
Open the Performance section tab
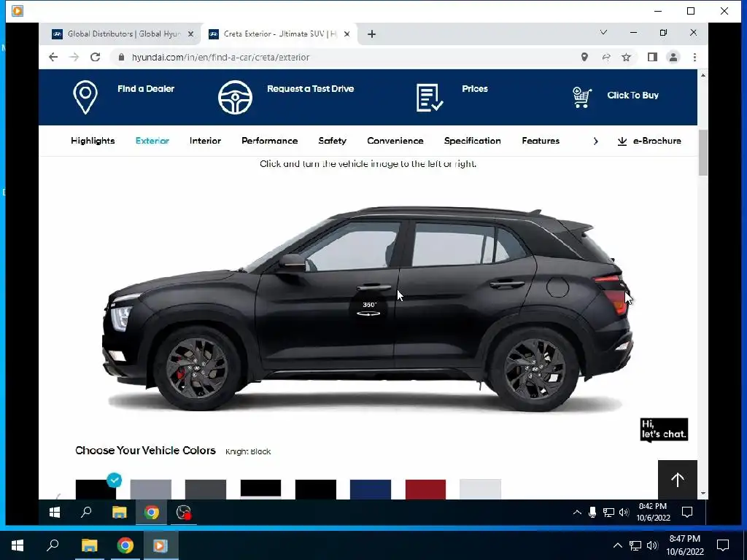(x=270, y=141)
